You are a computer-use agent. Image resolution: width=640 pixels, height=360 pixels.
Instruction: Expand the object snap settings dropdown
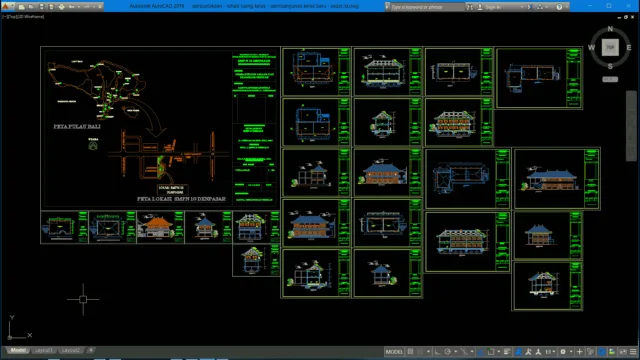499,352
